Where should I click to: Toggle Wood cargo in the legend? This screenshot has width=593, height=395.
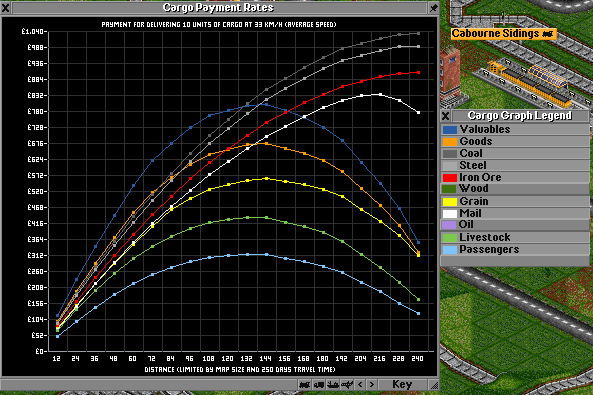point(515,189)
